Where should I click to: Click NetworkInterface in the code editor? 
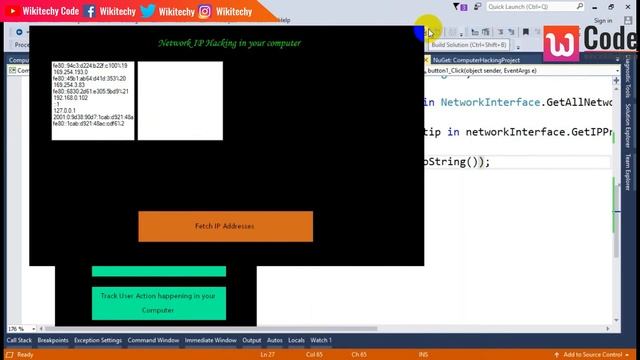pos(490,102)
